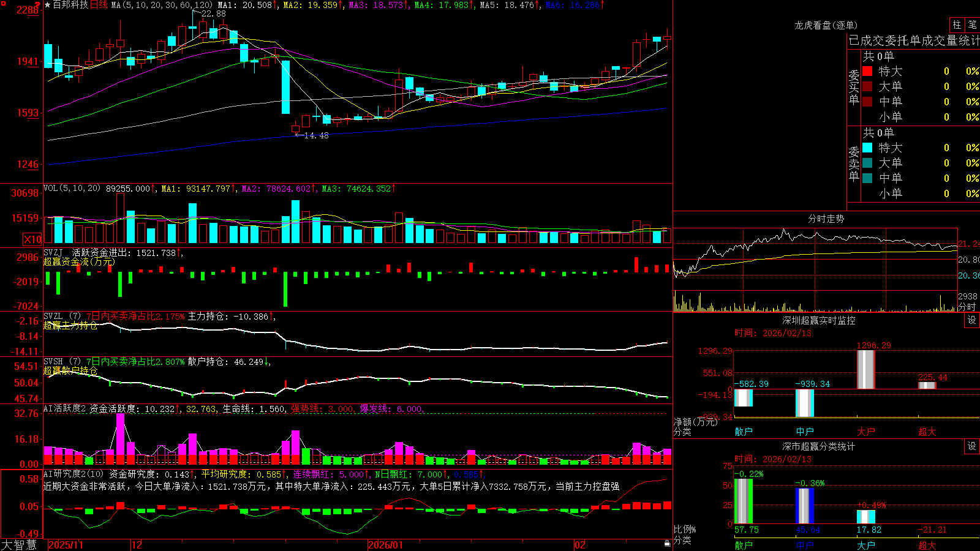Click the 02 month marker on the timeline

coord(580,545)
